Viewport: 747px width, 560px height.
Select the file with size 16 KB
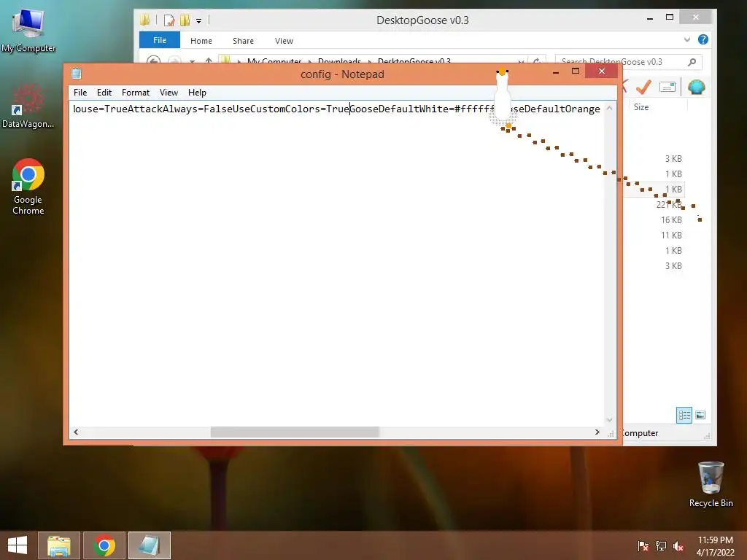point(671,220)
